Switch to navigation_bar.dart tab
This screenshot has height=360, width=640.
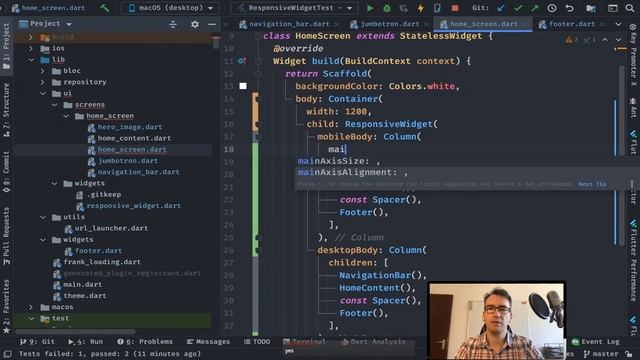[x=289, y=24]
